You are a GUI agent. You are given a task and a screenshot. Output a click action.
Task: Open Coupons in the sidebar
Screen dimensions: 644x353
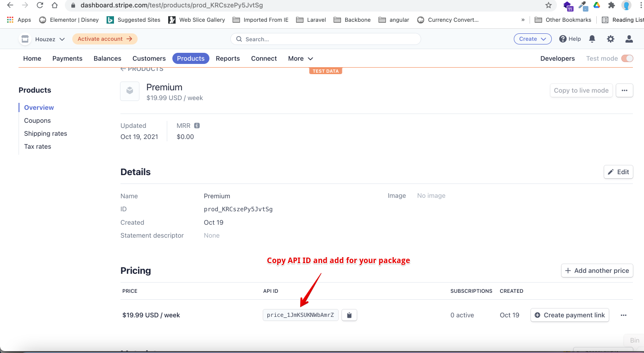tap(38, 120)
